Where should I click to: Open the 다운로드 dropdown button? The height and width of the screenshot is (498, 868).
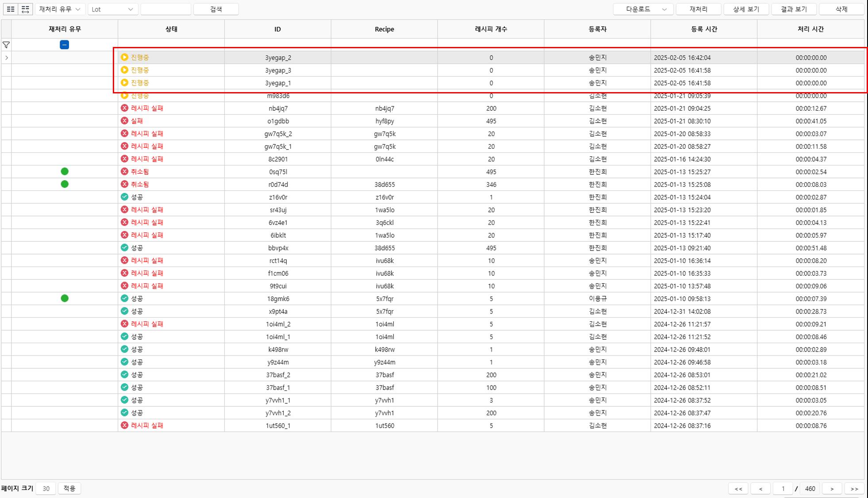click(x=643, y=9)
